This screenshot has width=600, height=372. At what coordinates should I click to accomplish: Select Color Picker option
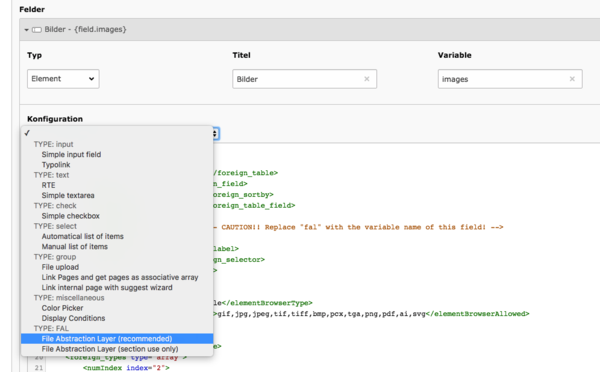click(x=62, y=308)
